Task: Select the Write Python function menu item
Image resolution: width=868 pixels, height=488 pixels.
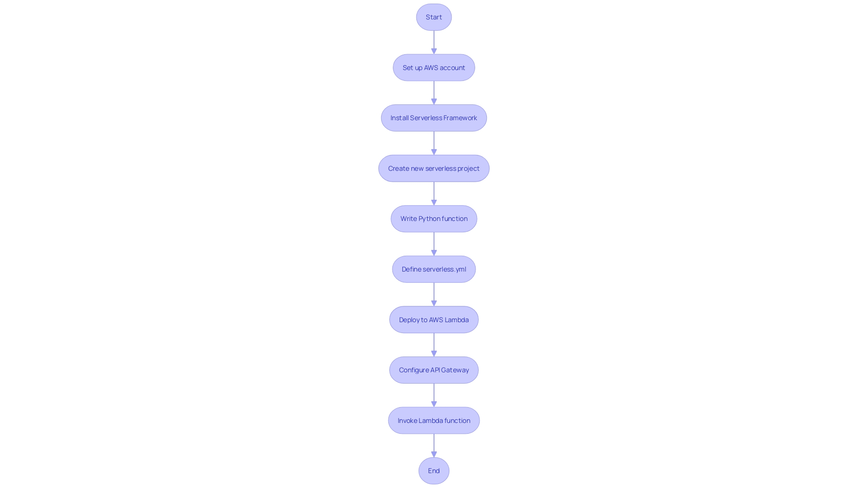Action: tap(434, 218)
